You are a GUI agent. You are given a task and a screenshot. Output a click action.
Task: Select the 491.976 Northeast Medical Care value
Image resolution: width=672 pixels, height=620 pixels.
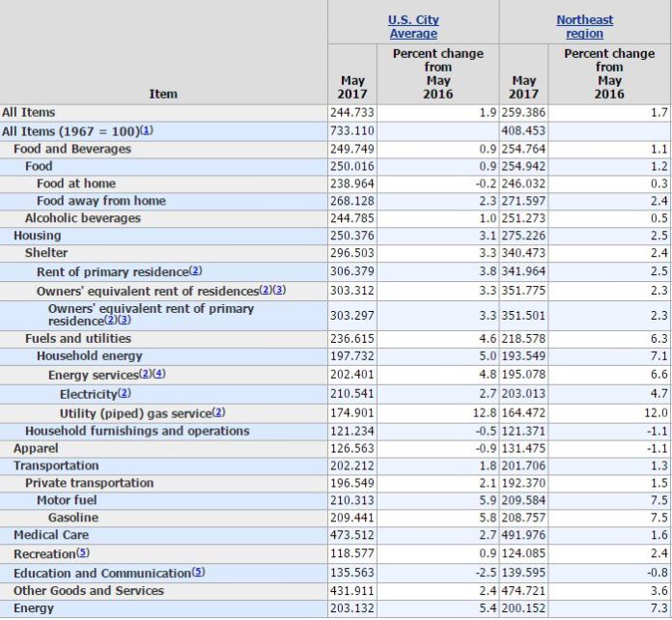[x=523, y=535]
